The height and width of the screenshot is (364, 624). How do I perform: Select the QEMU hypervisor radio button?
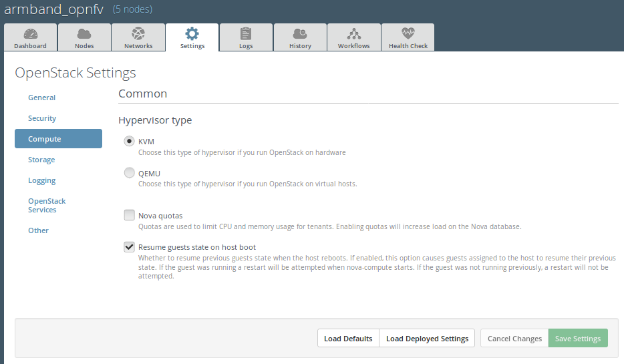click(130, 173)
